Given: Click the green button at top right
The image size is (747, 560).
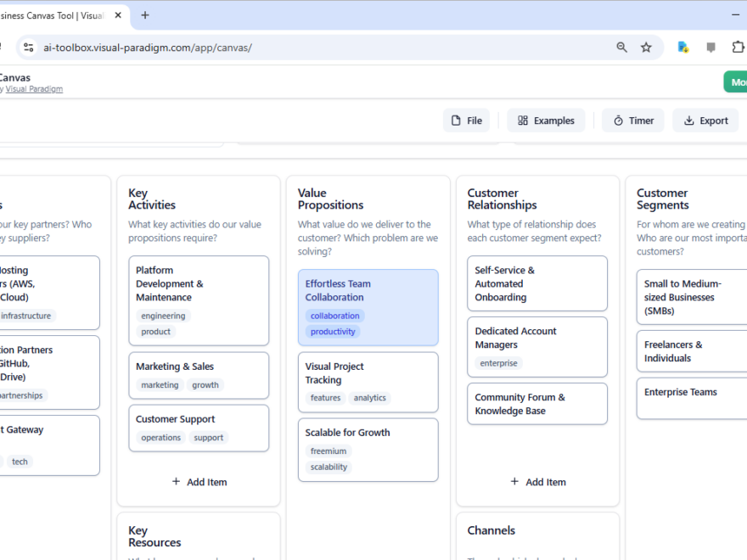Looking at the screenshot, I should click(x=737, y=81).
